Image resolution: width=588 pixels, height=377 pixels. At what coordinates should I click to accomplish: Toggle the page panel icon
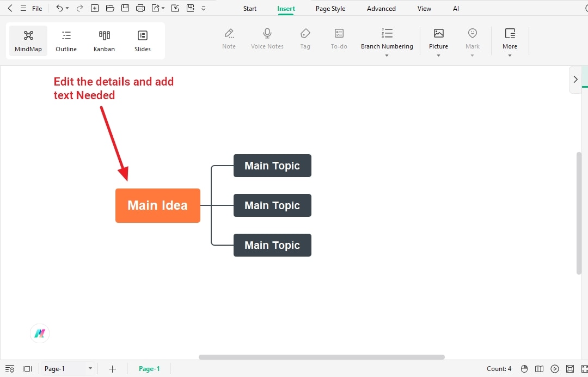(27, 369)
